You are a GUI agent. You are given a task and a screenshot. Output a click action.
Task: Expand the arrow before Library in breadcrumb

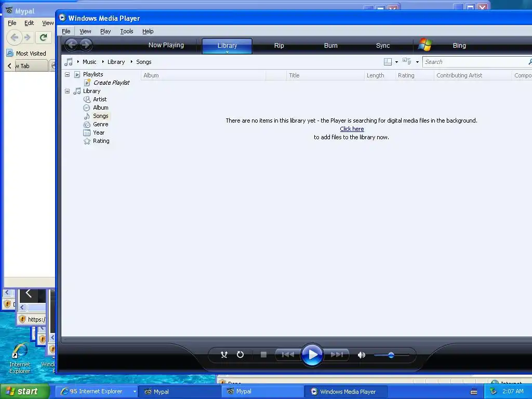pyautogui.click(x=103, y=62)
